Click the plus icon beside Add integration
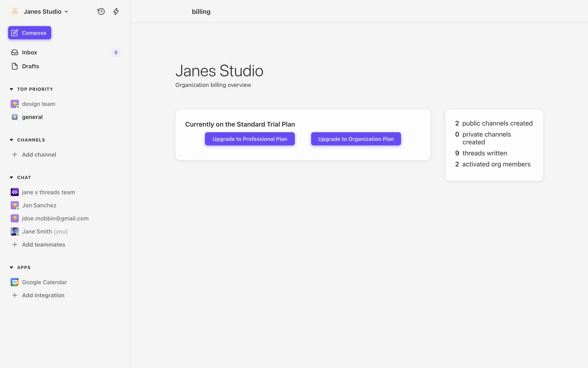This screenshot has height=368, width=588. (x=14, y=295)
